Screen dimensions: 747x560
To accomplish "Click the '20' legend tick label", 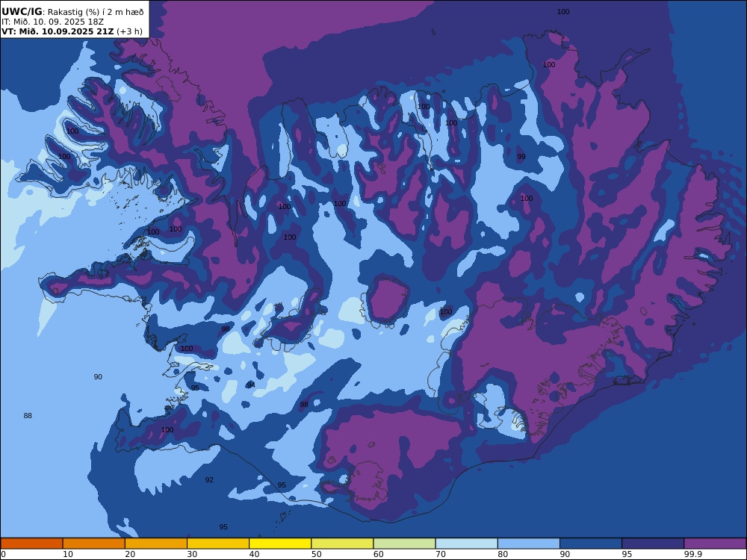I will (x=130, y=554).
